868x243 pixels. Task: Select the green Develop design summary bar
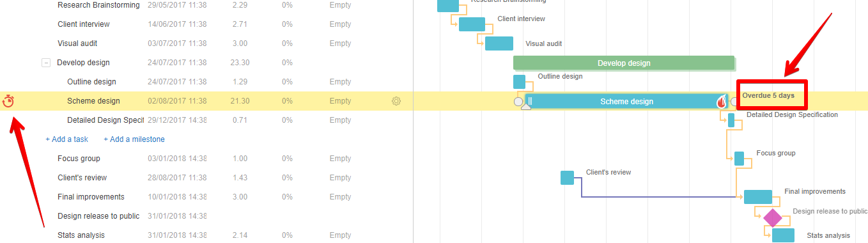tap(624, 63)
